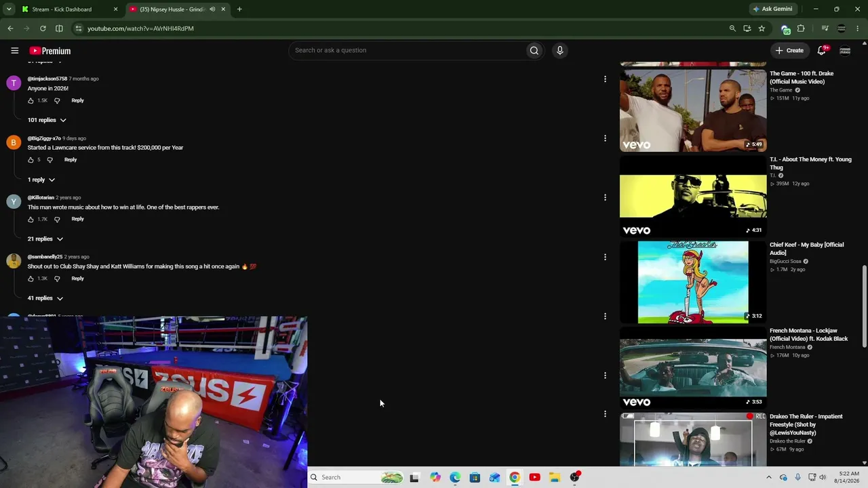Open Chrome zoom magnifier in address bar

coord(732,28)
